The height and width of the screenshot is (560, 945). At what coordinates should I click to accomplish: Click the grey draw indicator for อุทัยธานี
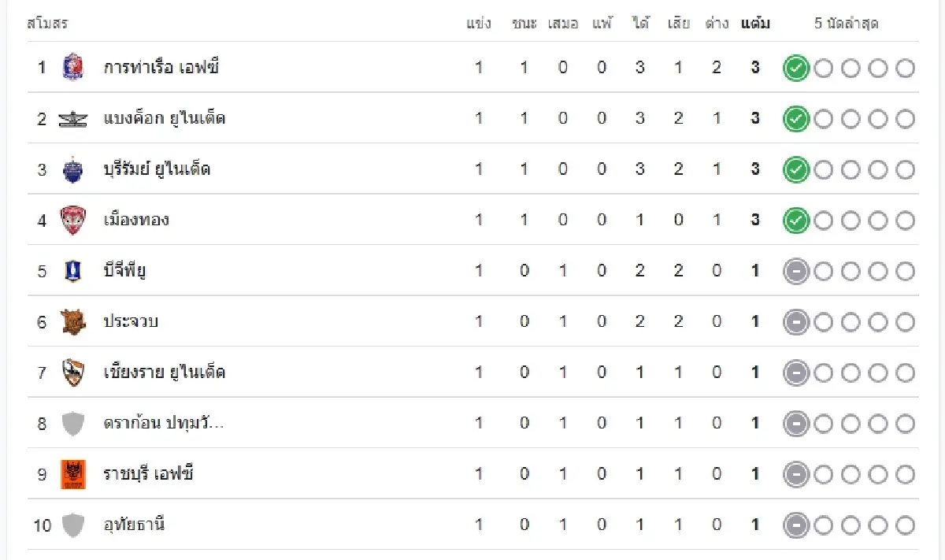tap(796, 525)
